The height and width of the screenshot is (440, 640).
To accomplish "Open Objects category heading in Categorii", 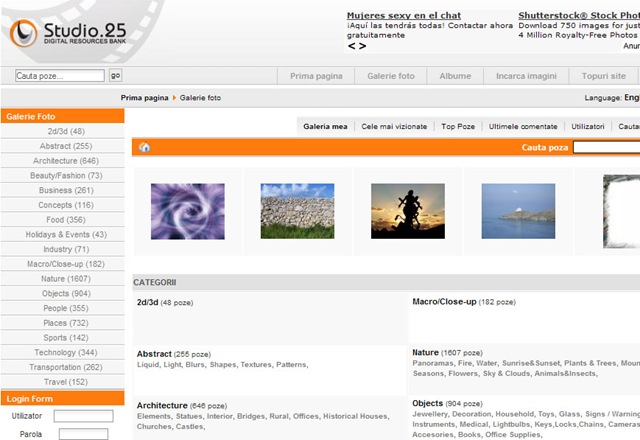I will [427, 403].
